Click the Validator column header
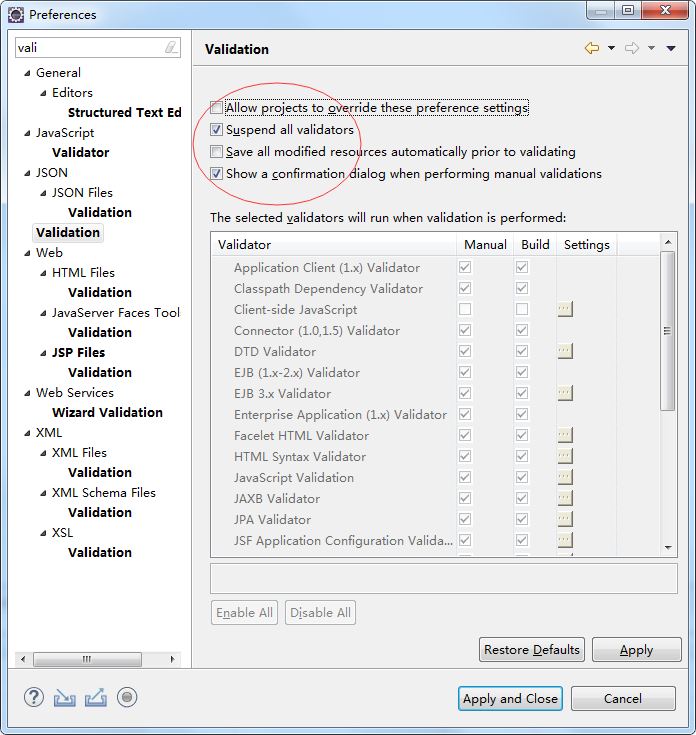Image resolution: width=696 pixels, height=735 pixels. point(334,245)
